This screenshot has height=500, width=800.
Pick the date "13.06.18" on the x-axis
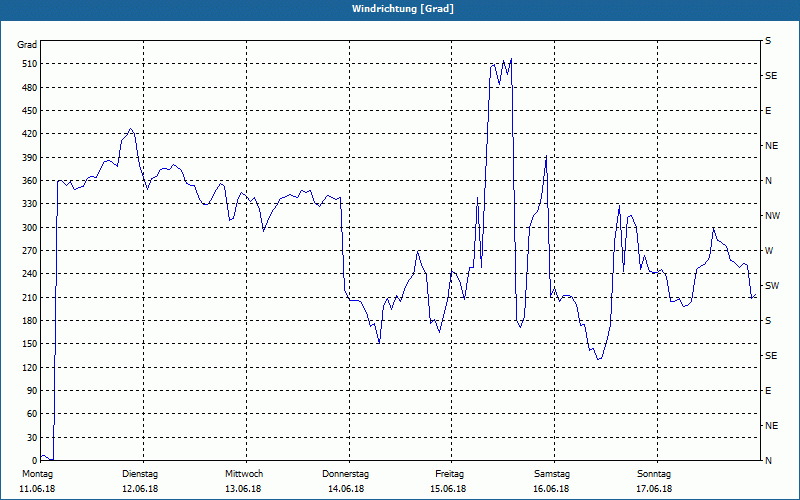pyautogui.click(x=243, y=489)
